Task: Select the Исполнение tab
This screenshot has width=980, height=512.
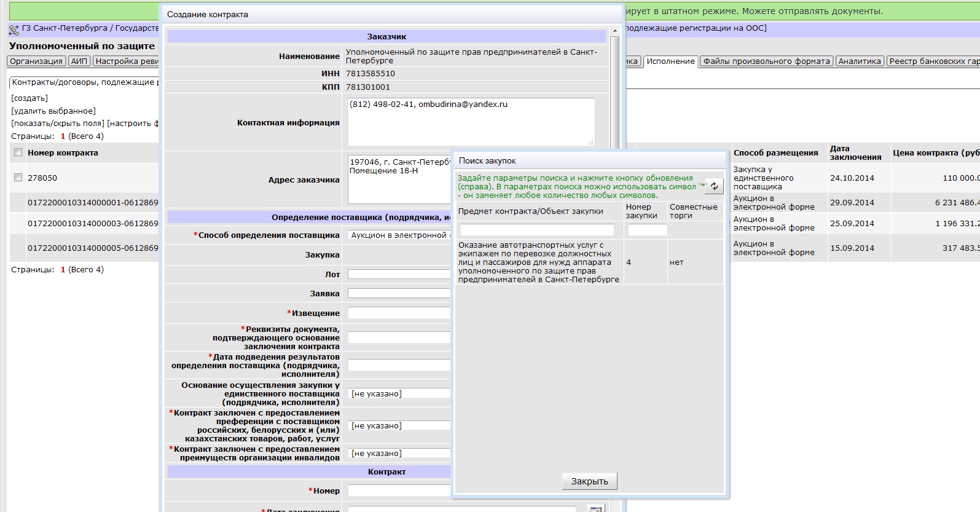Action: [x=670, y=61]
